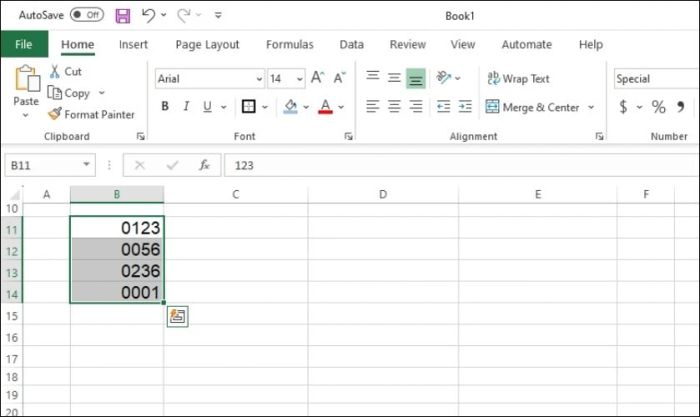This screenshot has width=700, height=417.
Task: Apply Accounting dollar format
Action: coord(623,107)
